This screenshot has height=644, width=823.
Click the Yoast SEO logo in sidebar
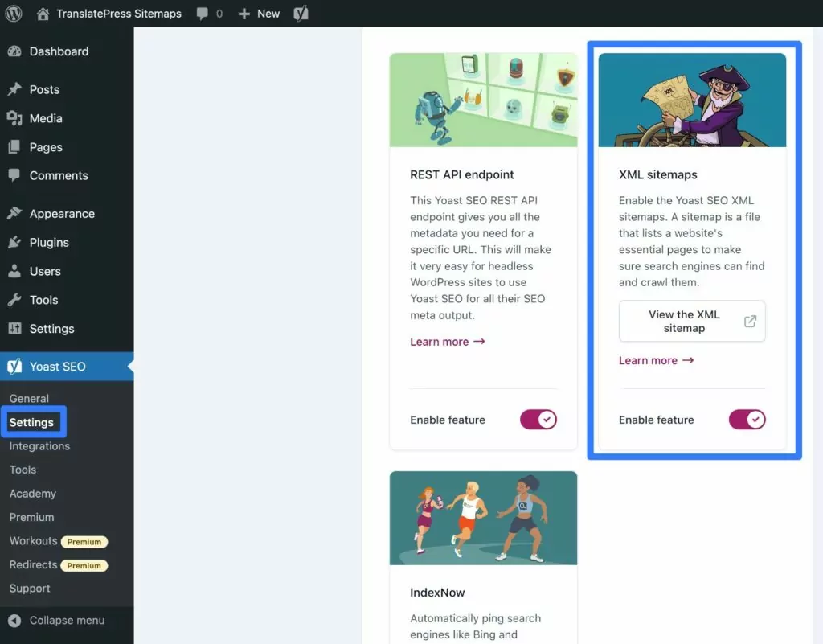pyautogui.click(x=14, y=367)
